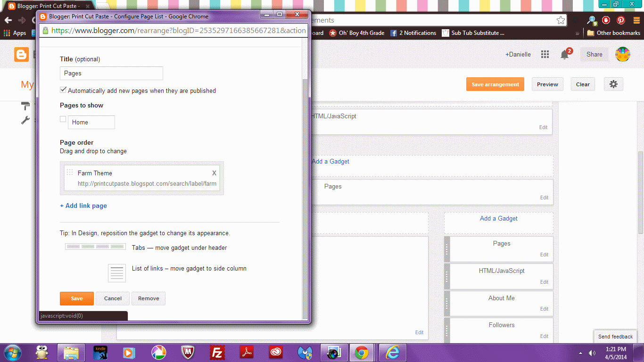Click inside the Title field showing Pages

point(111,73)
